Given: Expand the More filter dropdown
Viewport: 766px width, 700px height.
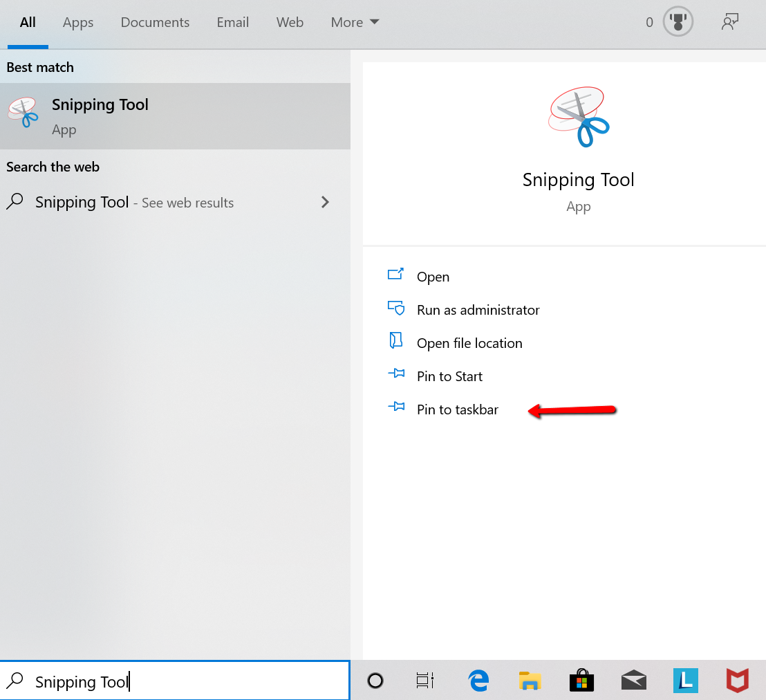Looking at the screenshot, I should [x=355, y=22].
